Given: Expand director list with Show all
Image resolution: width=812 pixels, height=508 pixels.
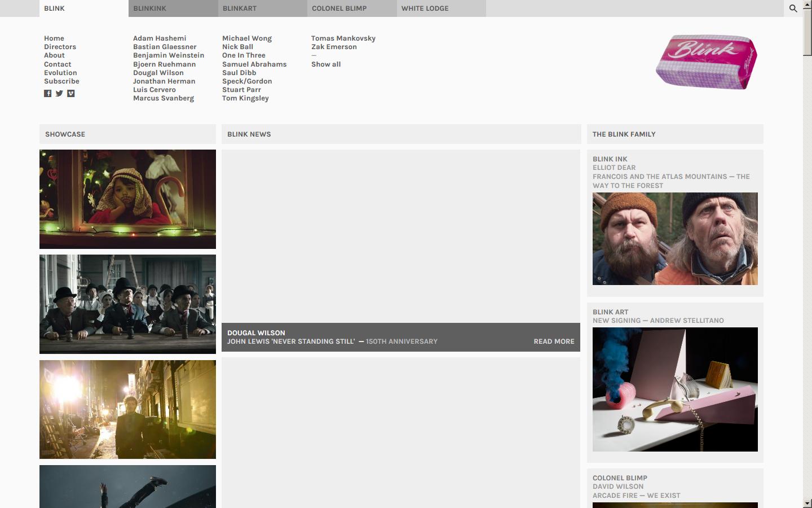Looking at the screenshot, I should click(x=326, y=64).
